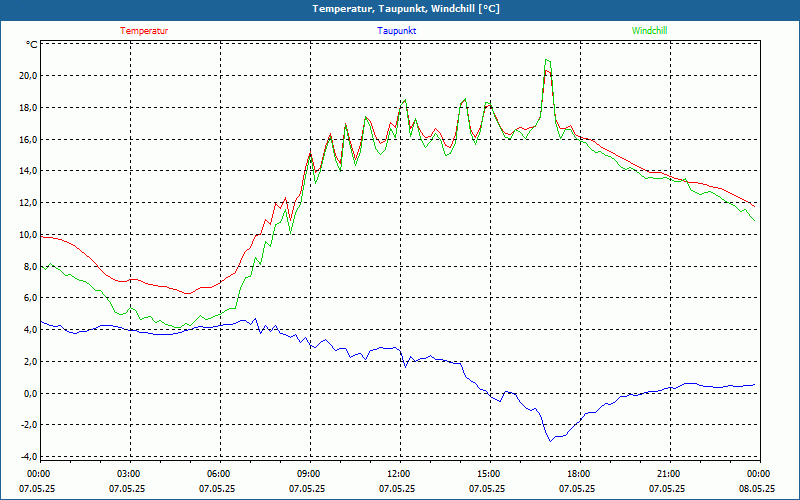This screenshot has height=500, width=800.
Task: Click the 8,0 y-axis value
Action: (x=30, y=266)
